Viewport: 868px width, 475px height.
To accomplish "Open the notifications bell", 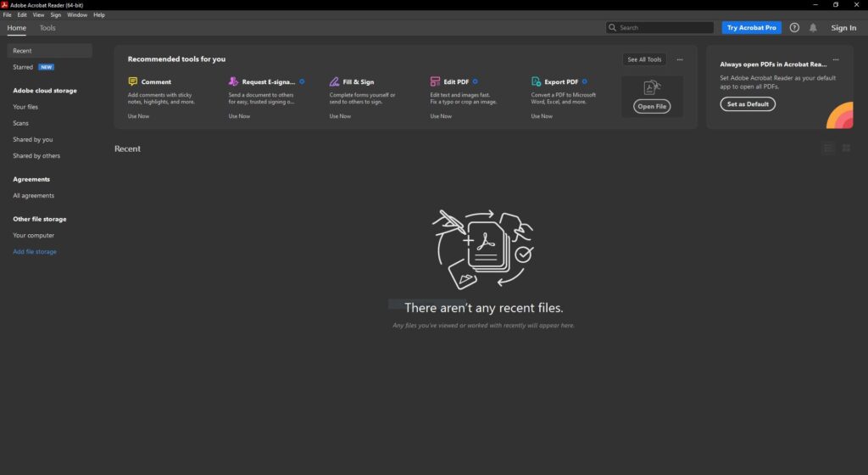I will (x=813, y=28).
